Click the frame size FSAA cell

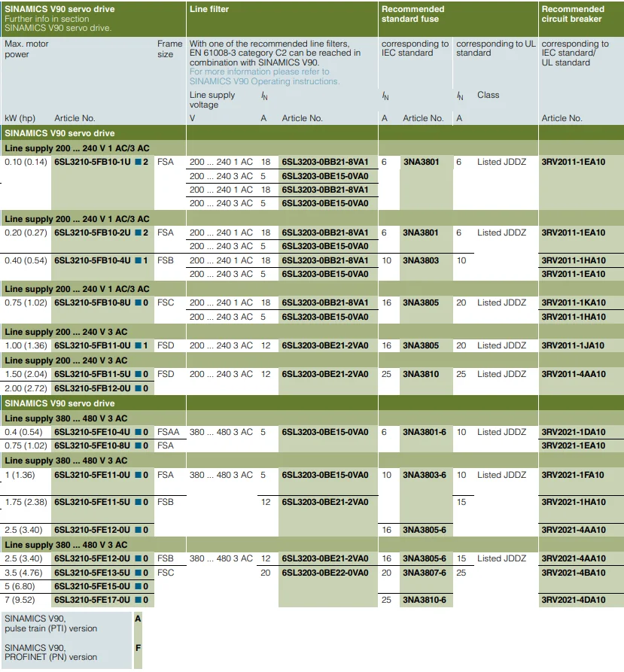(x=168, y=432)
